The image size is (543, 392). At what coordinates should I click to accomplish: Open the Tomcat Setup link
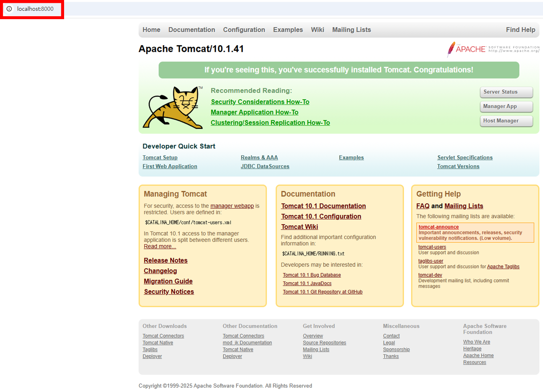[160, 157]
